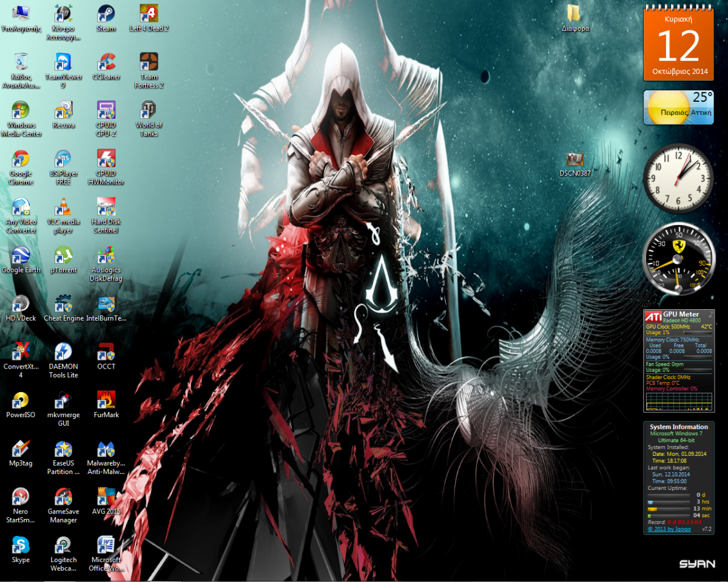Select the HP Κέντρο λειτουργιών icon
Viewport: 728px width, 582px height.
click(63, 22)
